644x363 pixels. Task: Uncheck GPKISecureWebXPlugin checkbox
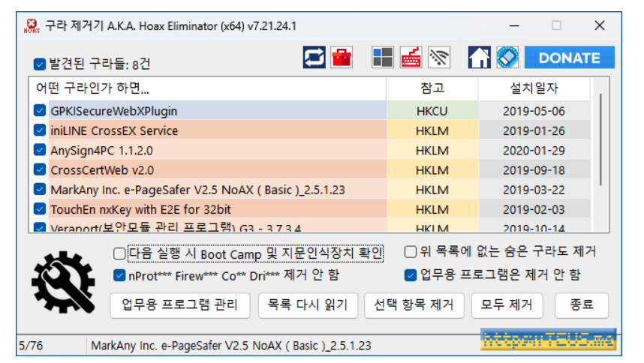coord(40,110)
